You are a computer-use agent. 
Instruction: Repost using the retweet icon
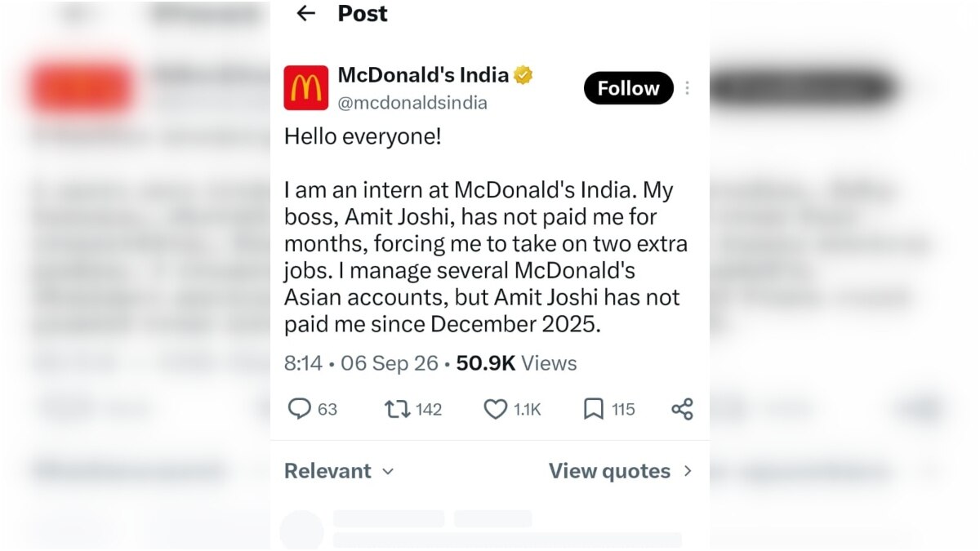point(398,409)
